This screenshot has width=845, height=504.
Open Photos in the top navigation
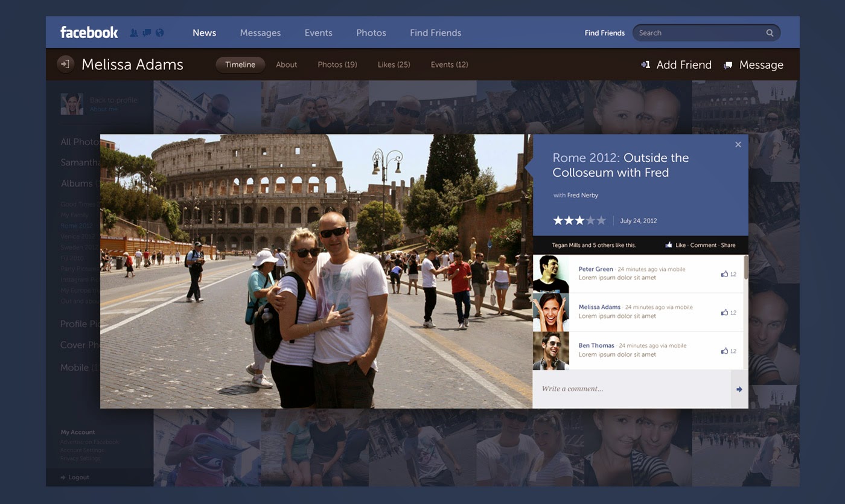pos(371,33)
